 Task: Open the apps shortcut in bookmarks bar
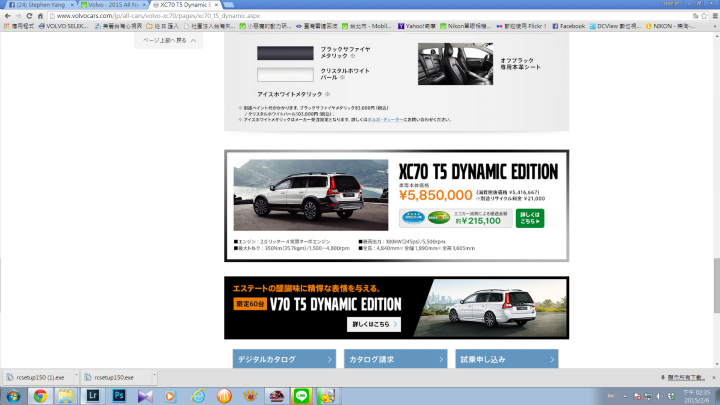19,26
